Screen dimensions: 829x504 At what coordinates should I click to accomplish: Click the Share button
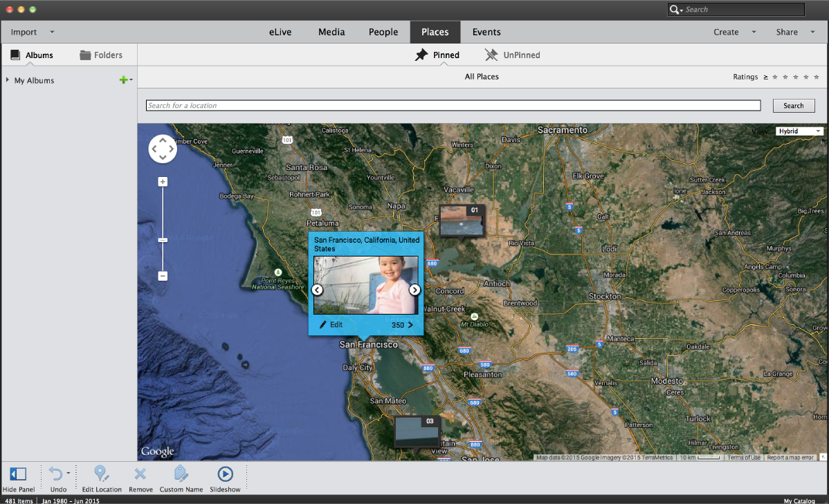pyautogui.click(x=787, y=32)
